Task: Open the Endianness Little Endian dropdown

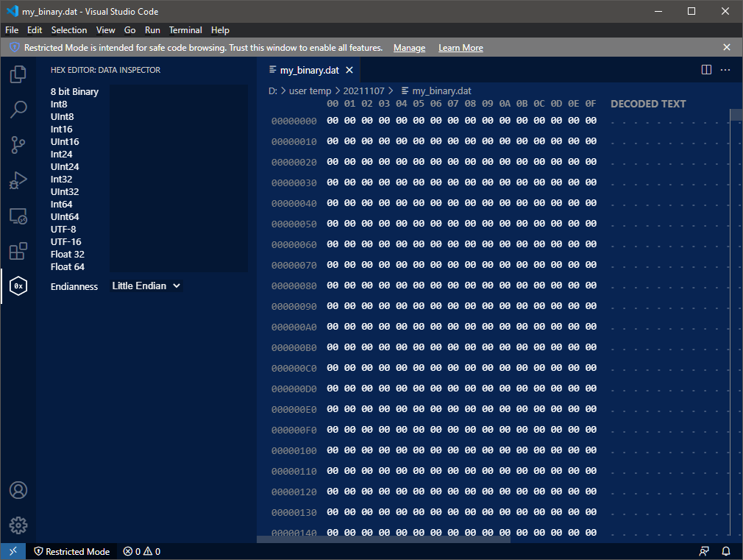Action: tap(146, 286)
